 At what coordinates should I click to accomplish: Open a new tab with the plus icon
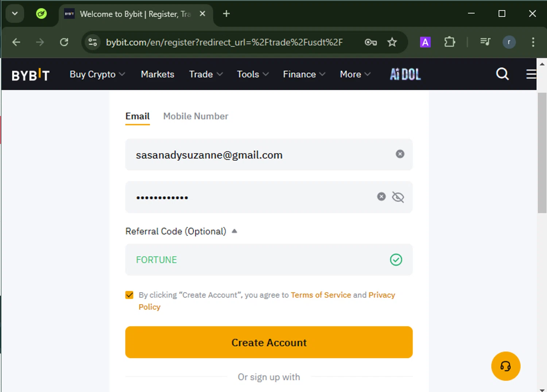[226, 14]
